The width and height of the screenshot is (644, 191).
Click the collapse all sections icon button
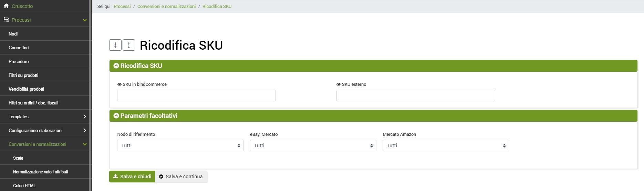click(x=115, y=45)
